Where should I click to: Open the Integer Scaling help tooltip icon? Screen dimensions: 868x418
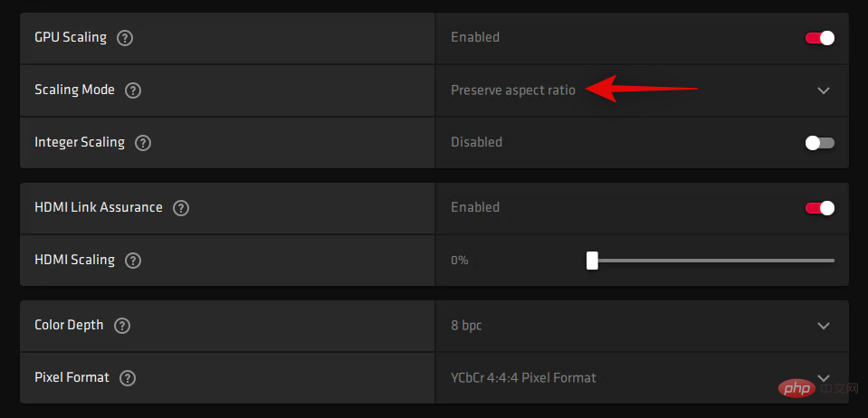[143, 143]
